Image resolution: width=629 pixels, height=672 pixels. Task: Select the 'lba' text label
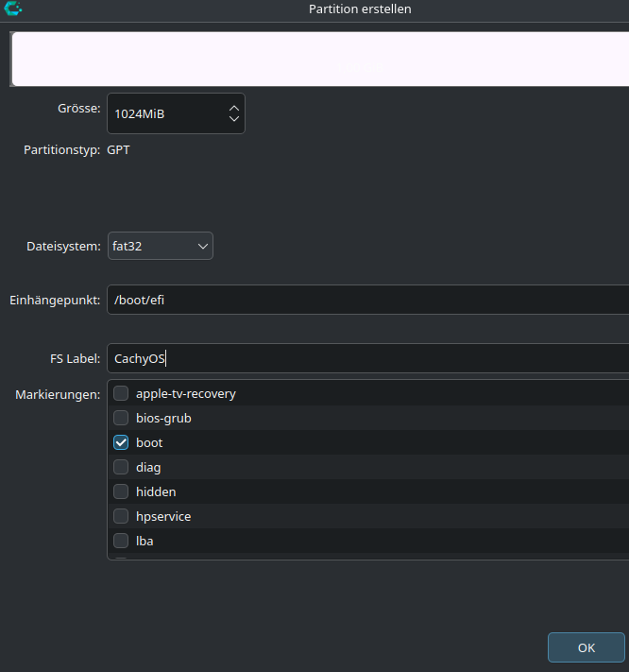click(144, 542)
